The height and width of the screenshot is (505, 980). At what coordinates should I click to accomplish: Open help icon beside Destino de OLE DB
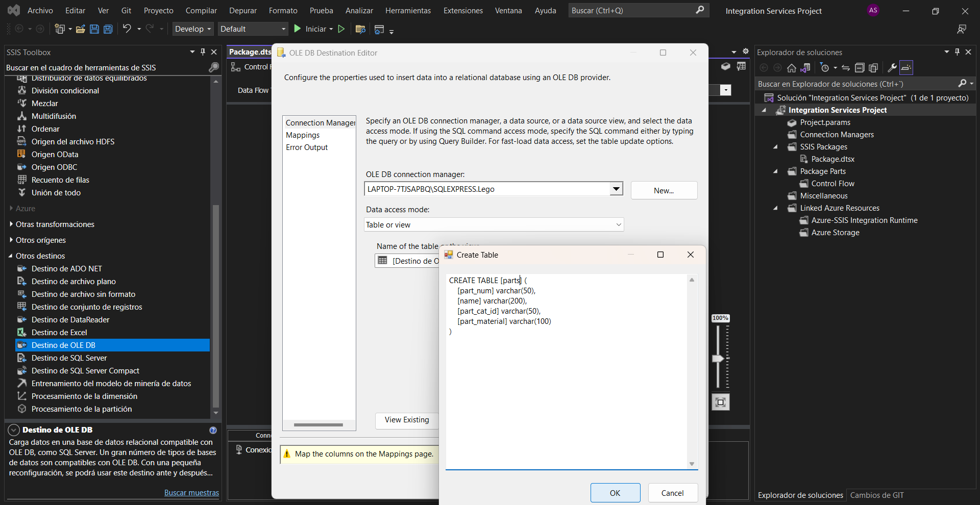pos(213,430)
